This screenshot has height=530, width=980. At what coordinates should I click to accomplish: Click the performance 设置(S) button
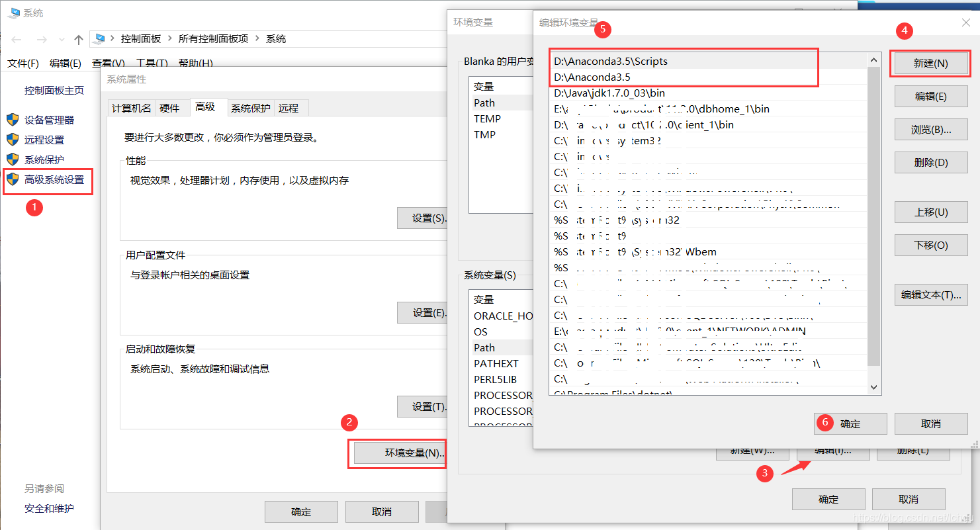423,218
